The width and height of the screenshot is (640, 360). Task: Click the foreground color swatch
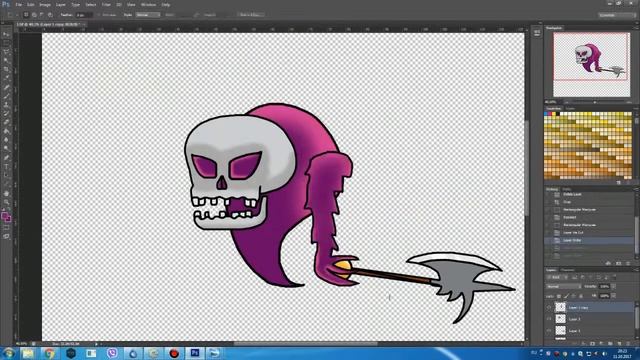pos(4,216)
